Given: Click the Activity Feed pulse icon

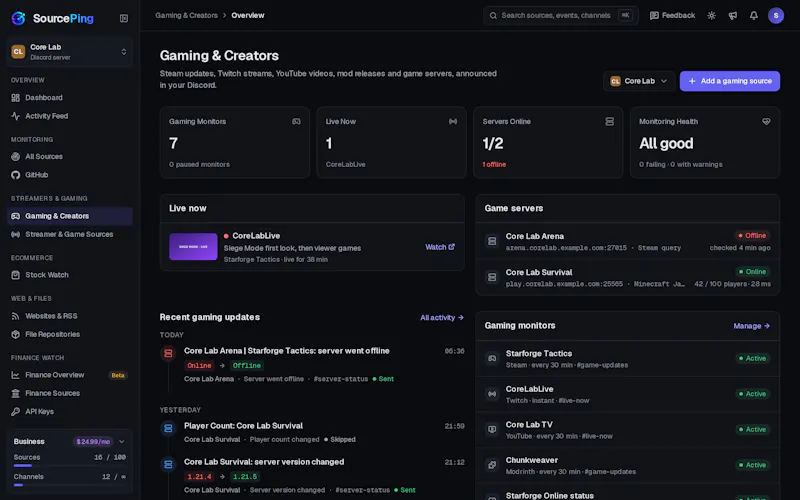Looking at the screenshot, I should [x=15, y=116].
